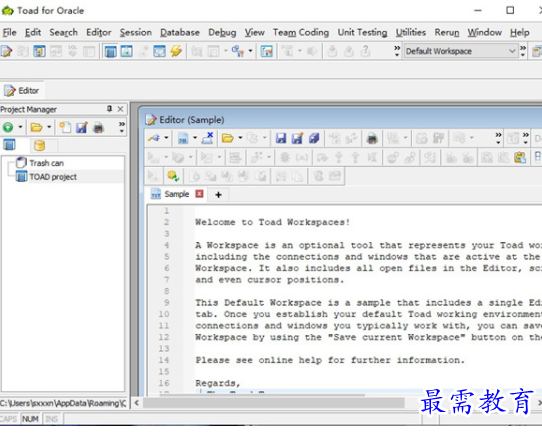Viewport: 542px width, 433px height.
Task: Pin the Project Manager panel
Action: coord(109,109)
